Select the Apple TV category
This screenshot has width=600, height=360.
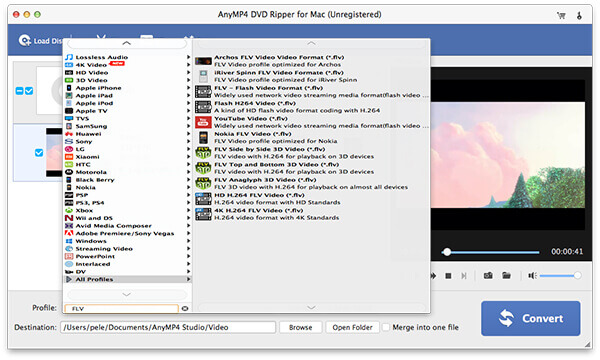(127, 111)
